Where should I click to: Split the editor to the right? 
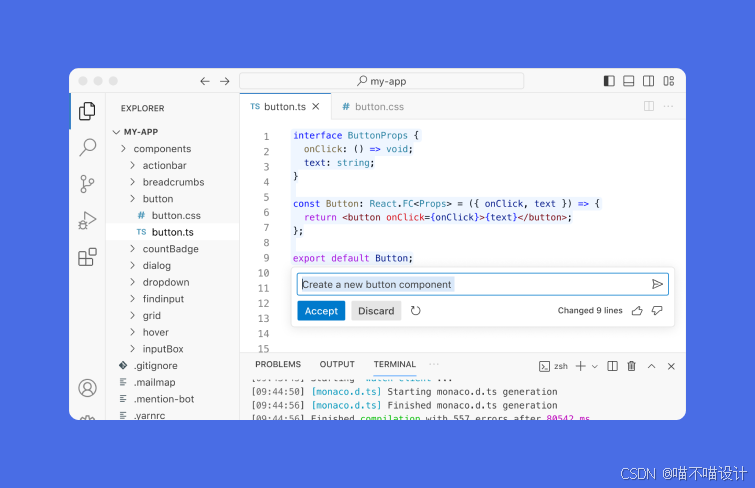tap(649, 106)
